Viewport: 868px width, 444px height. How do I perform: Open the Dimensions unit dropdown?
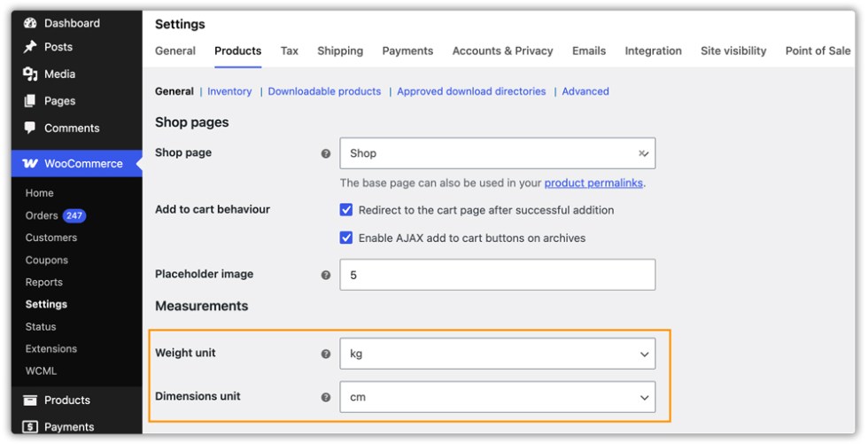click(x=497, y=397)
